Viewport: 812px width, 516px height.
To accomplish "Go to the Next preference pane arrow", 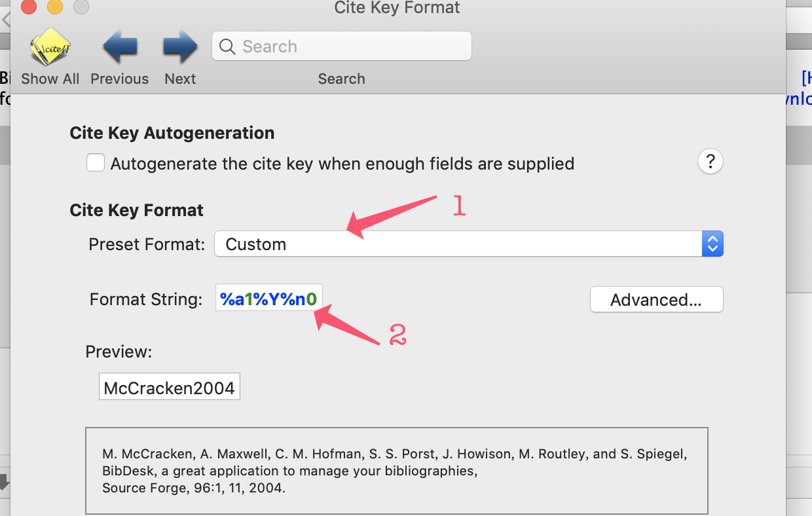I will point(180,47).
